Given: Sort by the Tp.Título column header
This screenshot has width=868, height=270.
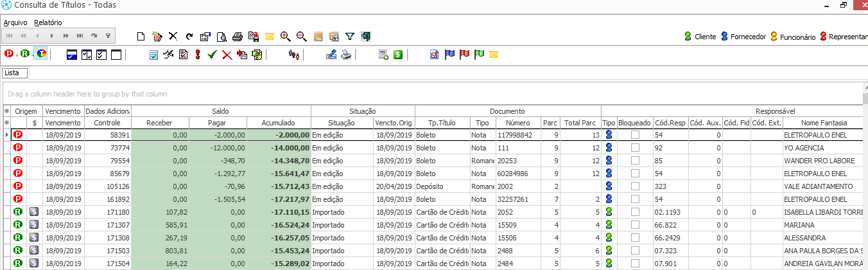Looking at the screenshot, I should (442, 123).
